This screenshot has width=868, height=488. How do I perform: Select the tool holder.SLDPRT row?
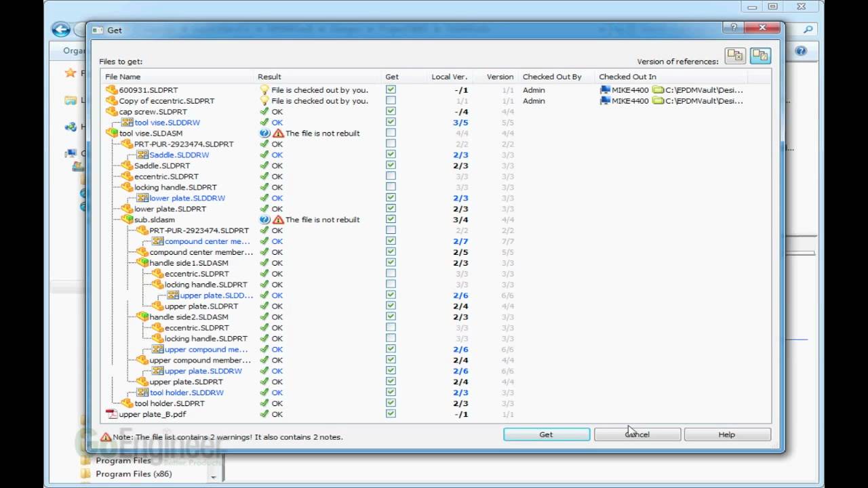click(x=435, y=403)
